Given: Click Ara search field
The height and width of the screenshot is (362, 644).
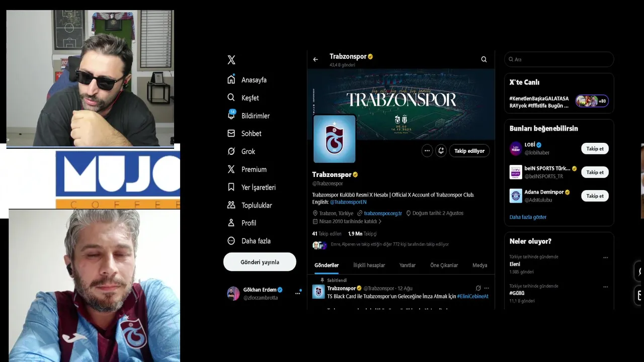Looking at the screenshot, I should coord(559,59).
